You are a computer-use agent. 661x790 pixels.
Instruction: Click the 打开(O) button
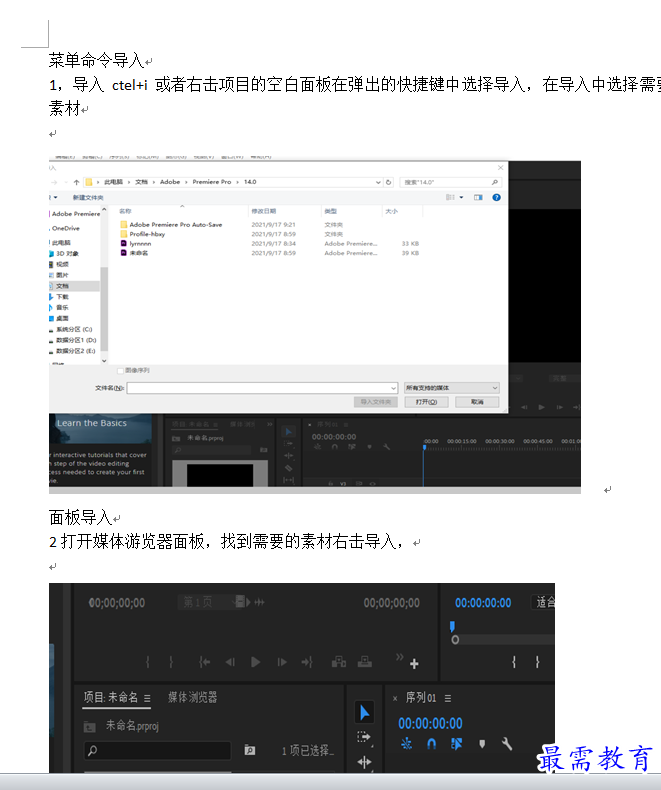tap(426, 402)
